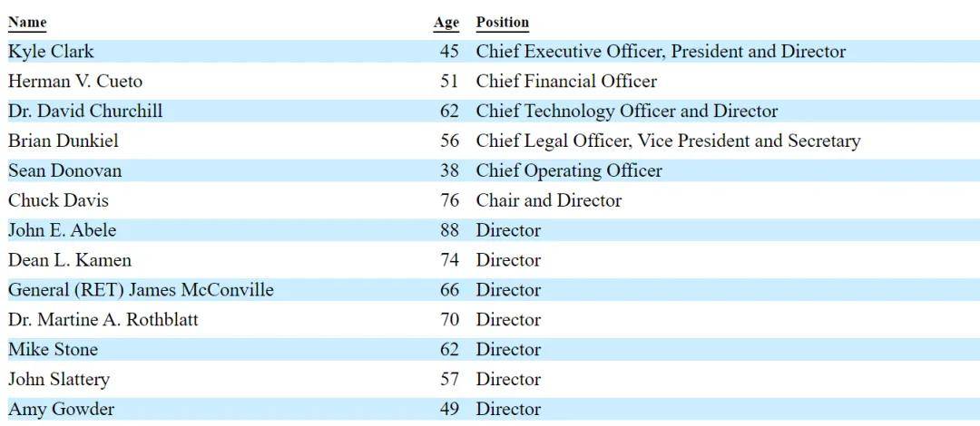Viewport: 980px width, 426px height.
Task: Click Kyle Clark's age value 45
Action: point(449,52)
